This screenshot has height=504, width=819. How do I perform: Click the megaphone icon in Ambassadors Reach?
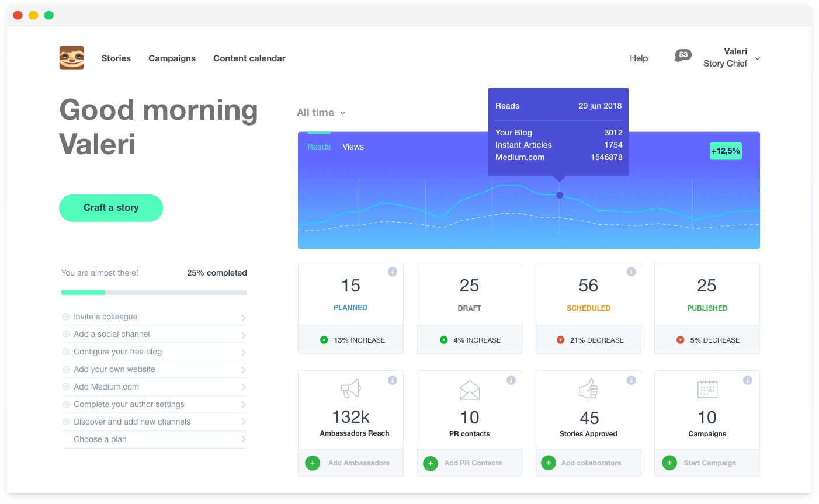coord(351,389)
